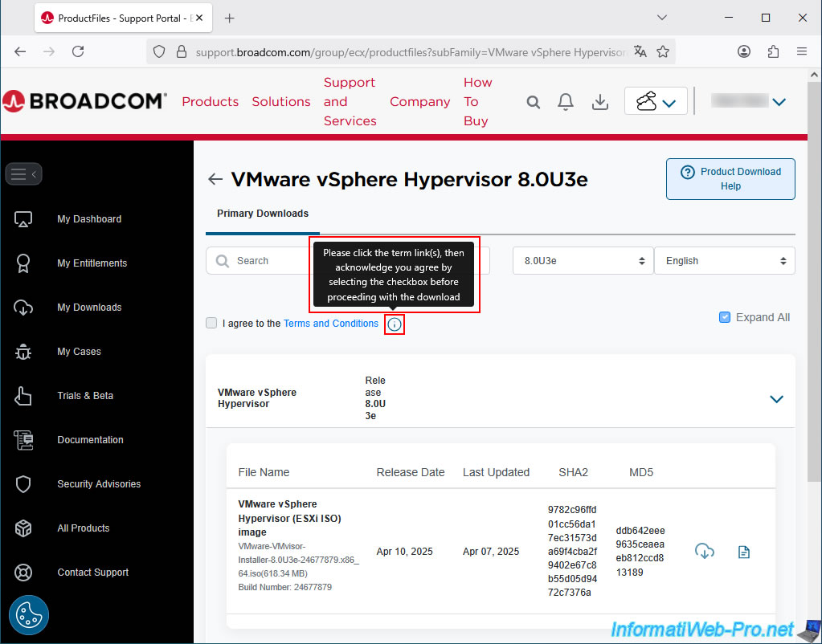Click the cookie settings icon
The height and width of the screenshot is (644, 822).
click(29, 616)
